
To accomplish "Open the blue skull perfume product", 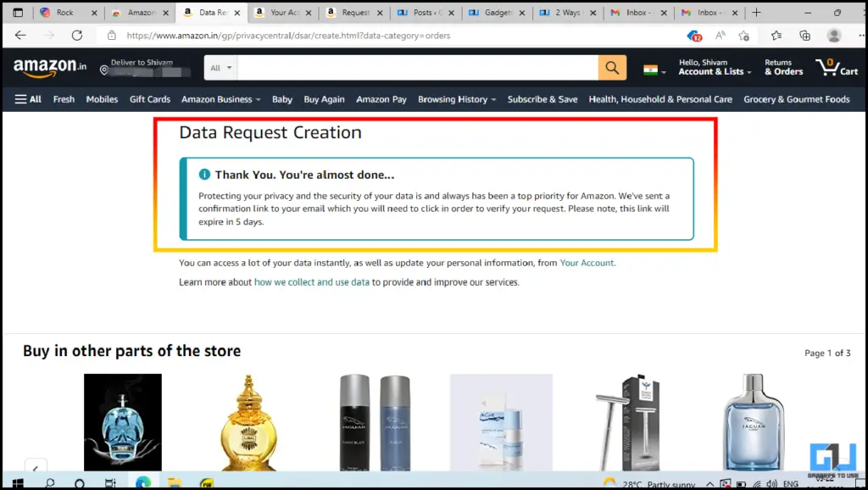I will [123, 422].
